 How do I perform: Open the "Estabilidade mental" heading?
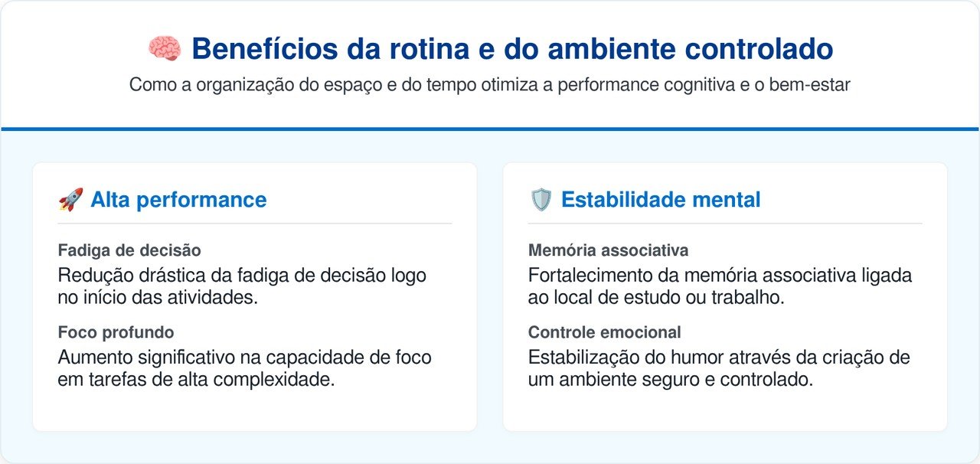661,201
